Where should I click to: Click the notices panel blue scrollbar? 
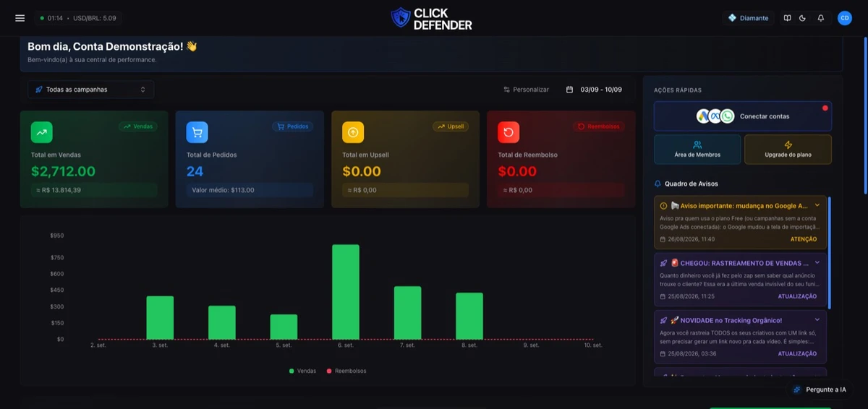click(830, 253)
